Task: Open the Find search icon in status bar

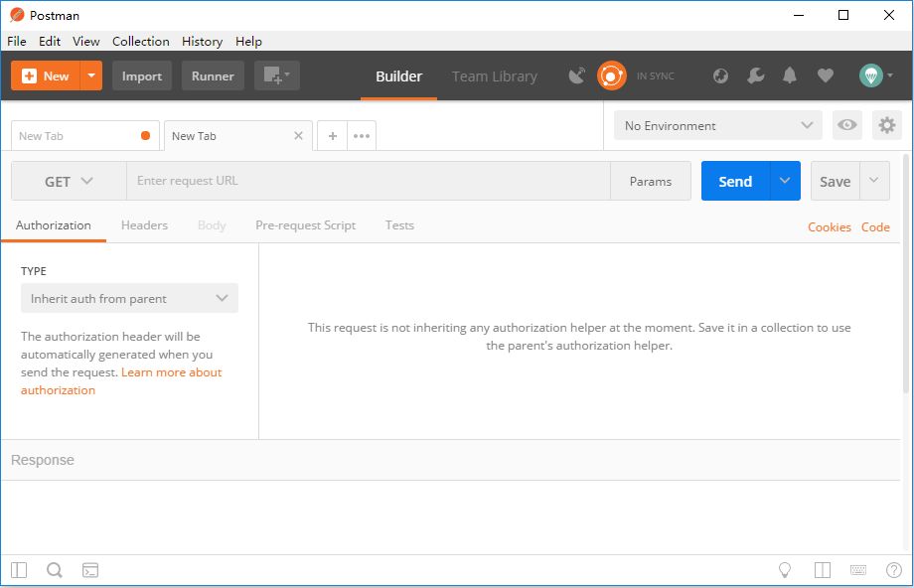Action: (x=55, y=570)
